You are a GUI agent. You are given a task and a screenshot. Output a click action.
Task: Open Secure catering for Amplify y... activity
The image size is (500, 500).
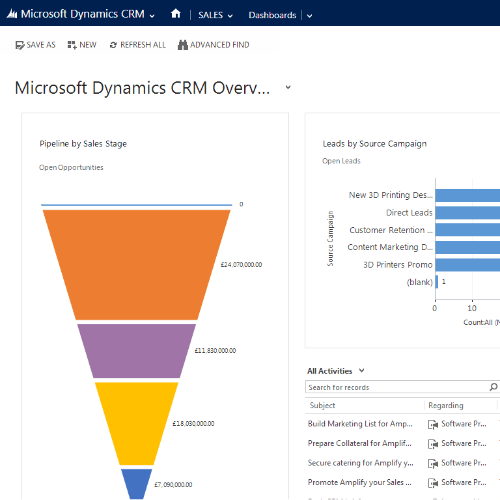tap(360, 463)
